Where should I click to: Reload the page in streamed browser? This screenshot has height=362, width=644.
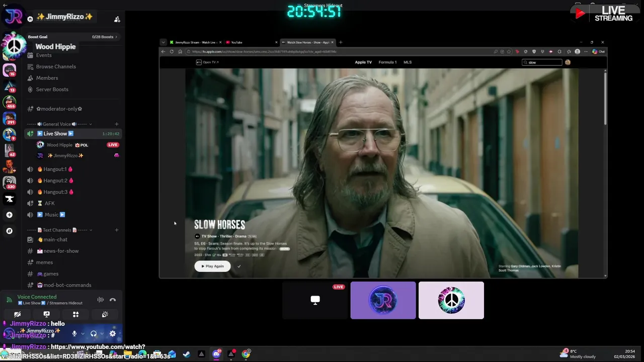[x=172, y=51]
